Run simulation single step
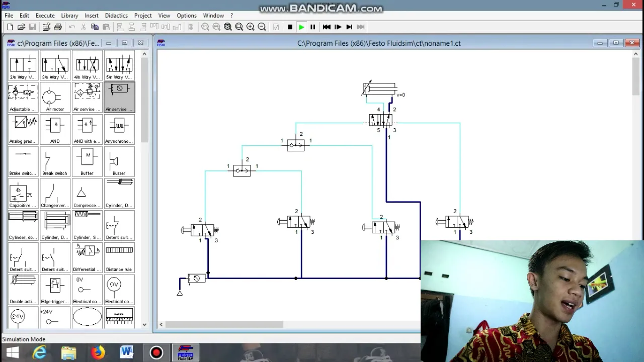Screen dimensions: 644x362 (x=338, y=27)
